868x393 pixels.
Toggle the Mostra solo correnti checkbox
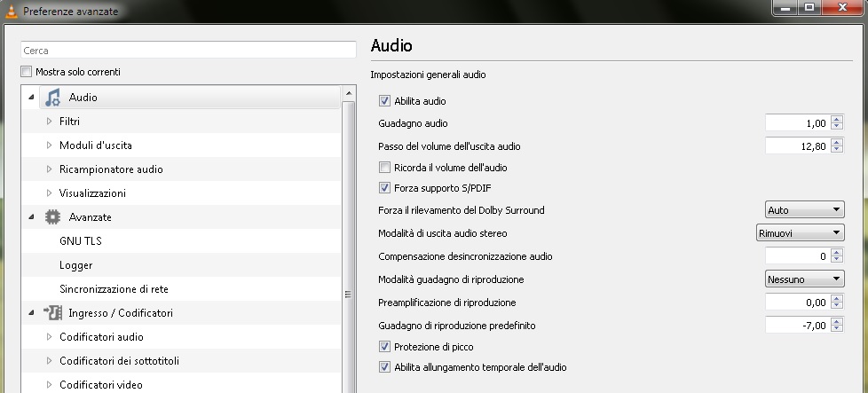pyautogui.click(x=27, y=71)
